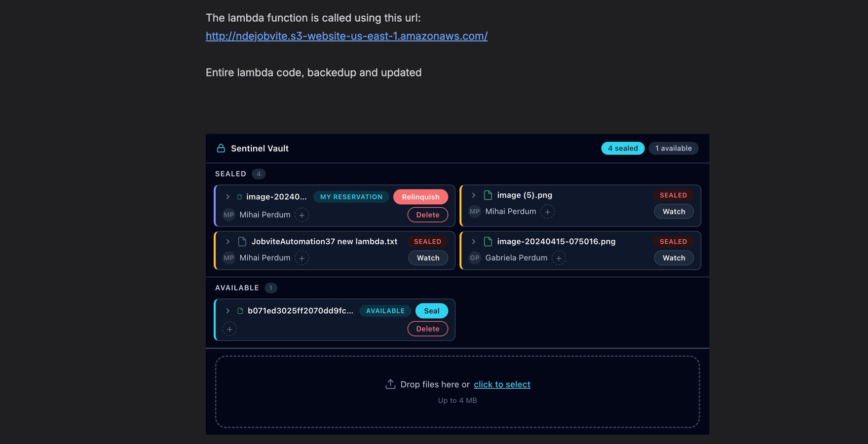Toggle Watch on image-20240415-075016.png
Screen dimensions: 868x444
(x=674, y=258)
